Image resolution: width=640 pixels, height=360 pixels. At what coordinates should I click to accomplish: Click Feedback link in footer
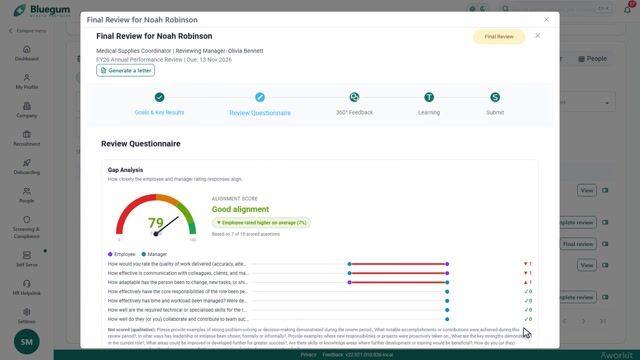333,355
